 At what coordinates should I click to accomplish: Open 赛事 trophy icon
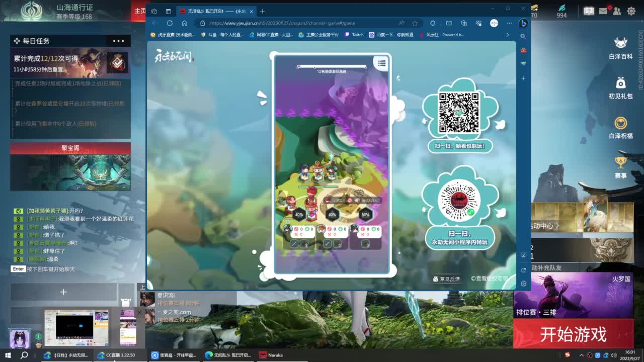click(621, 167)
